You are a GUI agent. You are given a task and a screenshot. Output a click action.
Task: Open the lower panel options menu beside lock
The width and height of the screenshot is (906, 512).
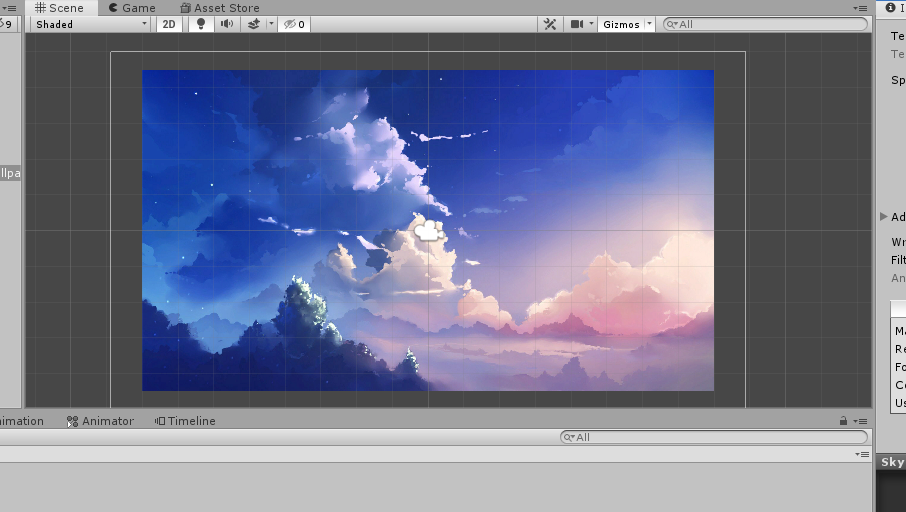click(860, 421)
